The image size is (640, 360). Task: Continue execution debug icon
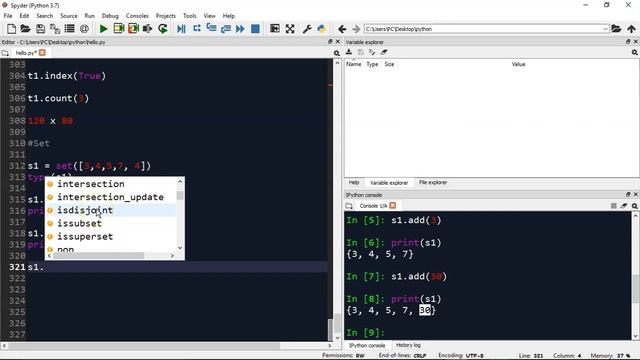tap(240, 29)
